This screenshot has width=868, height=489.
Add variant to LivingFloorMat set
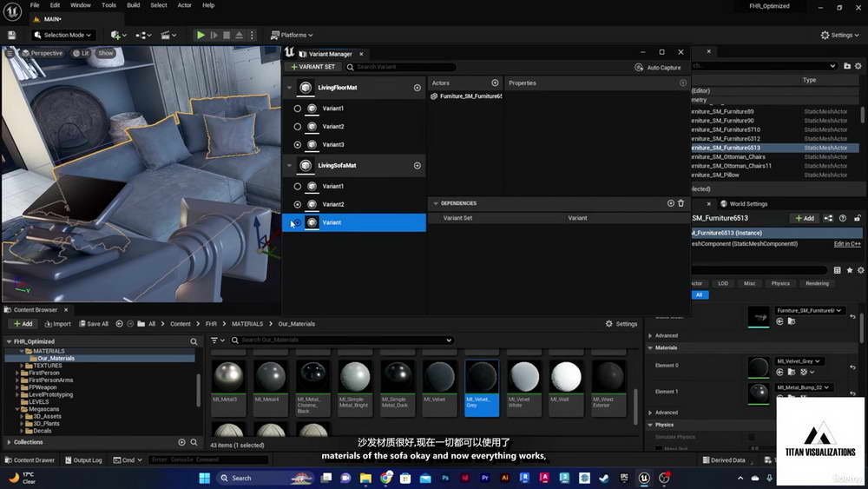417,88
